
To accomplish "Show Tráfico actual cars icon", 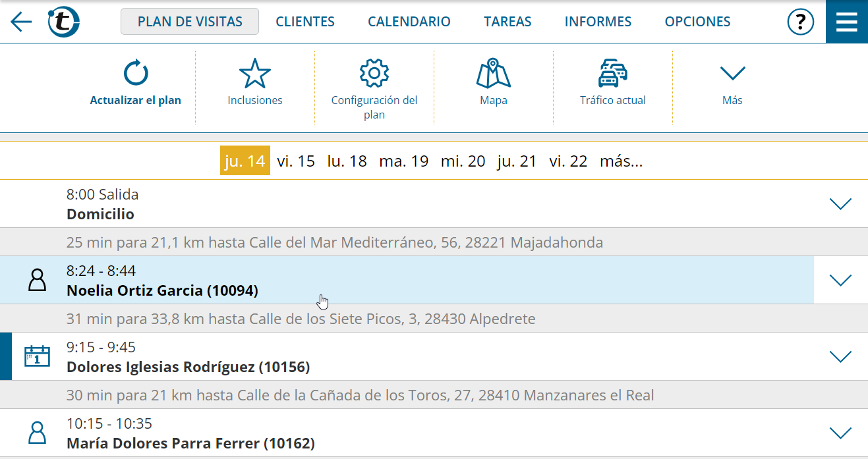I will tap(613, 73).
